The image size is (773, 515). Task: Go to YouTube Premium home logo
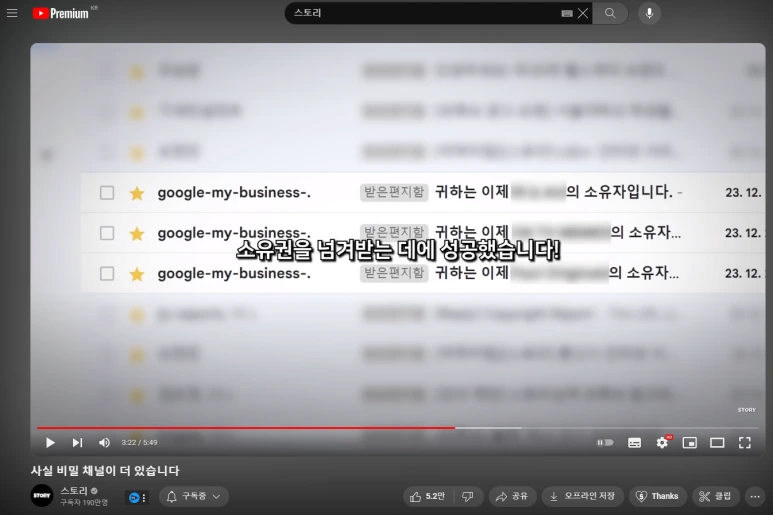[61, 13]
